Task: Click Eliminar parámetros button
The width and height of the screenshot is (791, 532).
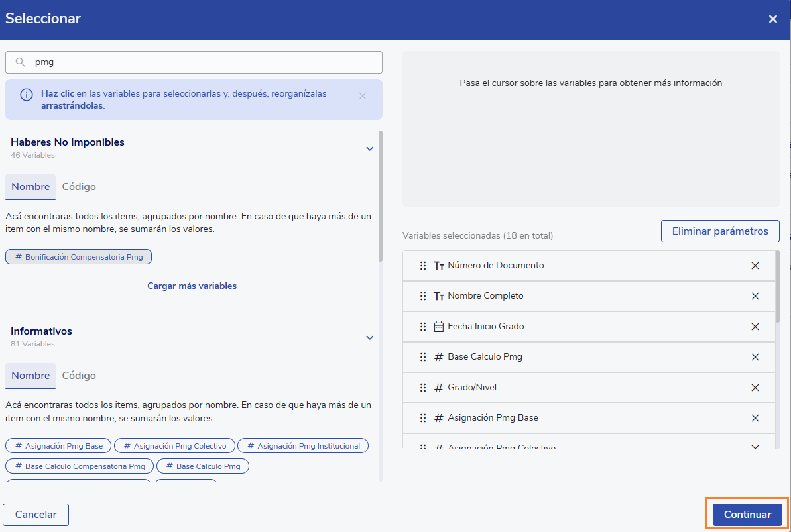Action: click(720, 231)
